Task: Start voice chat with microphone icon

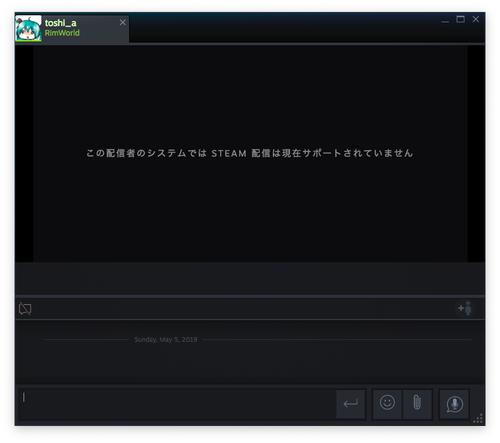Action: click(x=454, y=404)
